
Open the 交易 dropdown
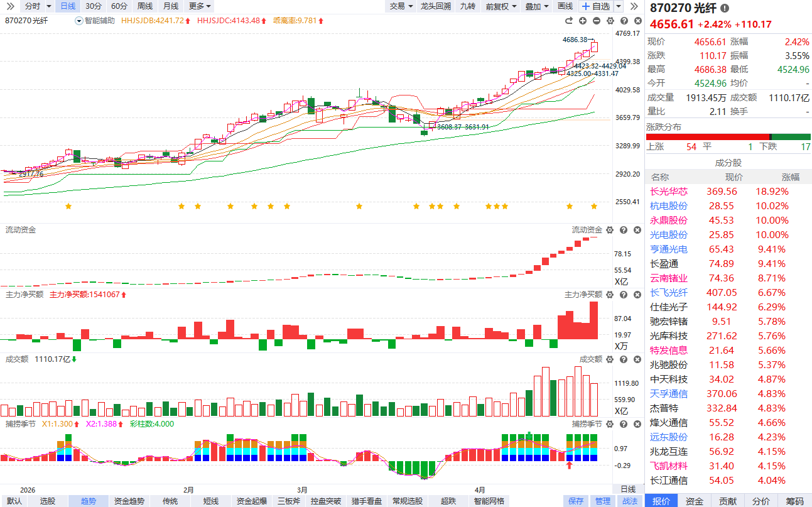(401, 6)
